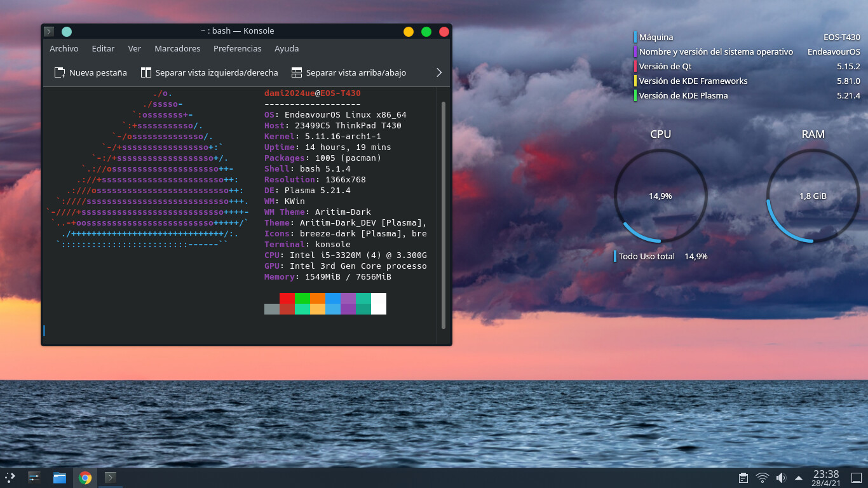The height and width of the screenshot is (488, 868).
Task: Click the orange color block in terminal
Action: [x=318, y=299]
